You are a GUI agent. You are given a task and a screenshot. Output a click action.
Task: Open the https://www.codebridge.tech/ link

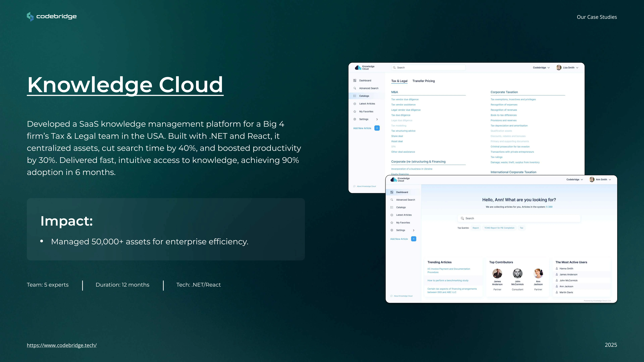[62, 345]
